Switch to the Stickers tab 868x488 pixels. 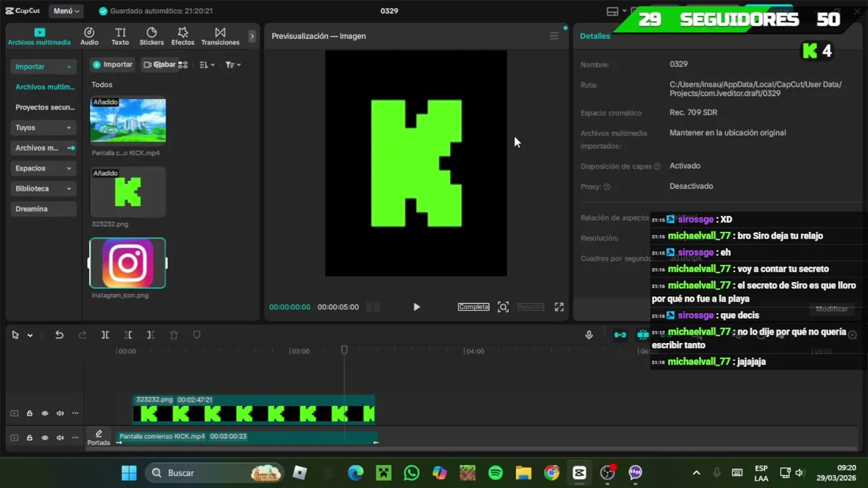[x=151, y=37]
